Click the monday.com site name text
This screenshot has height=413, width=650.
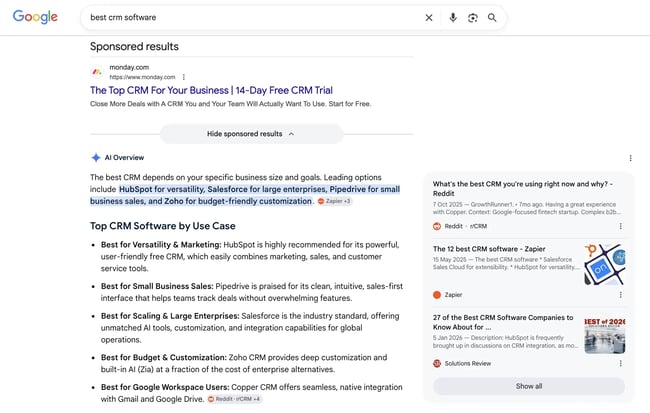[x=129, y=67]
